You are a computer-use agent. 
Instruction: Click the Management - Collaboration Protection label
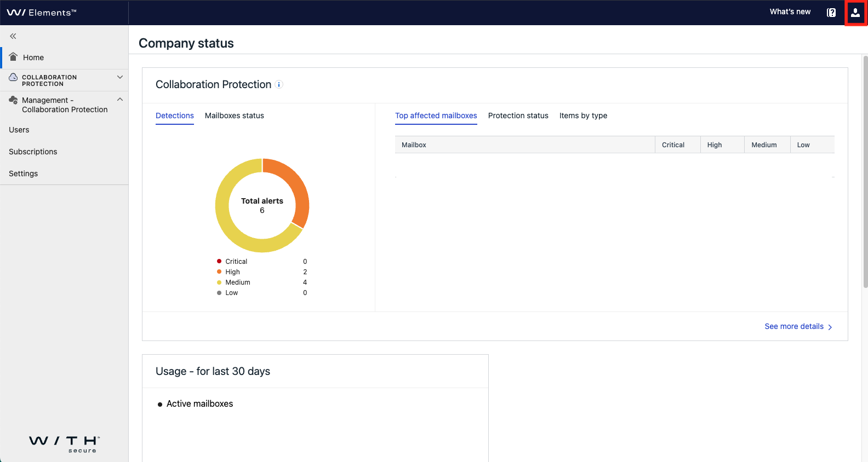pos(65,105)
